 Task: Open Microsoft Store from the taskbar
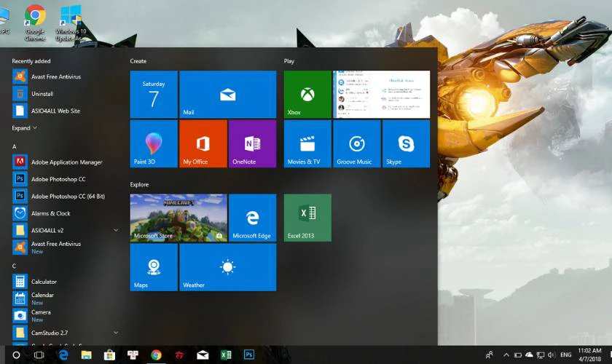(x=110, y=355)
